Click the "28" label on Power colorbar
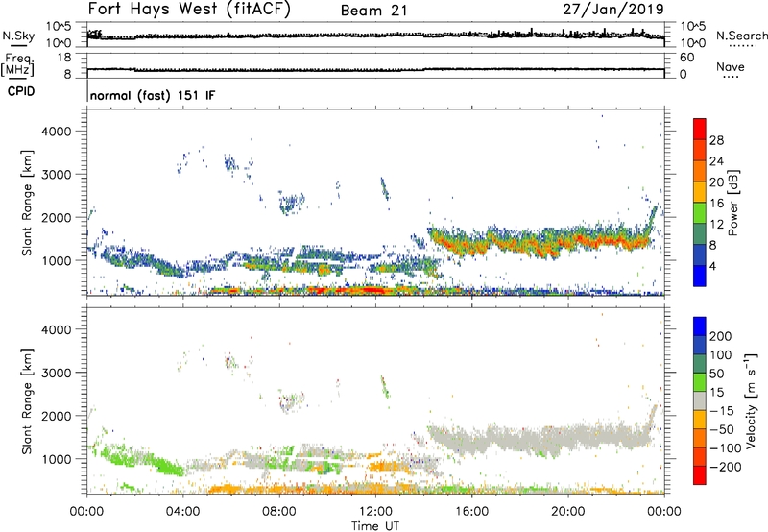Image resolution: width=768 pixels, height=532 pixels. 716,140
